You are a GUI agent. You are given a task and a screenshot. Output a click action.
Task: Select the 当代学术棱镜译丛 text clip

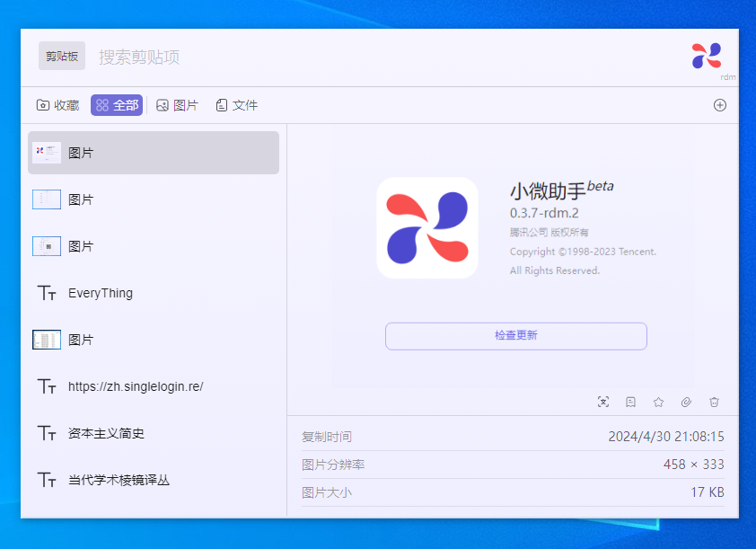click(154, 480)
